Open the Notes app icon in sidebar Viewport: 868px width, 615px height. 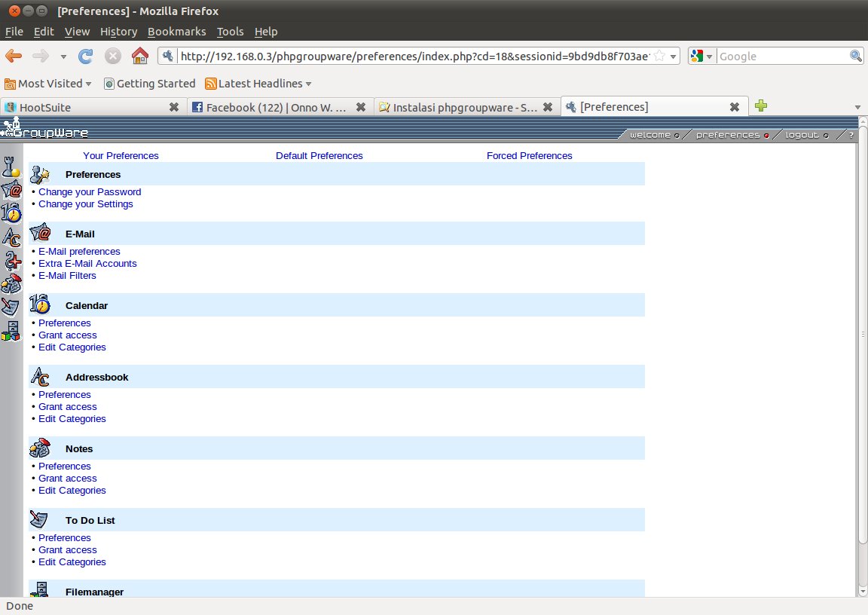pos(11,284)
